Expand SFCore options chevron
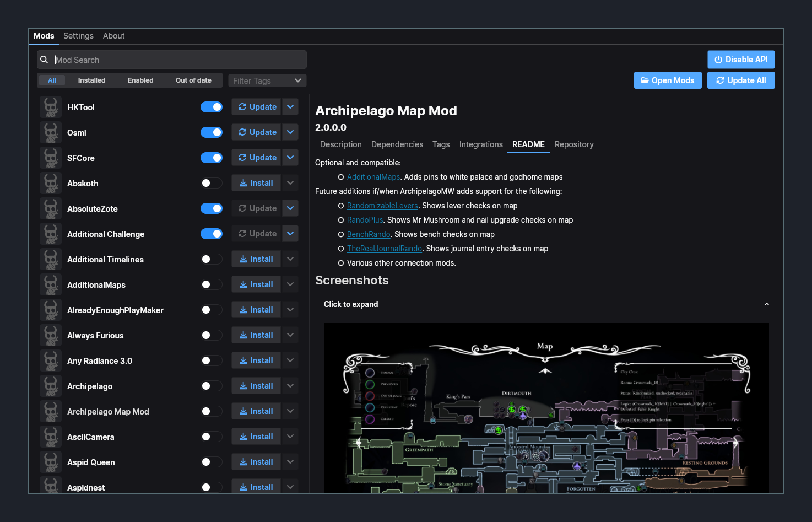 [x=290, y=158]
